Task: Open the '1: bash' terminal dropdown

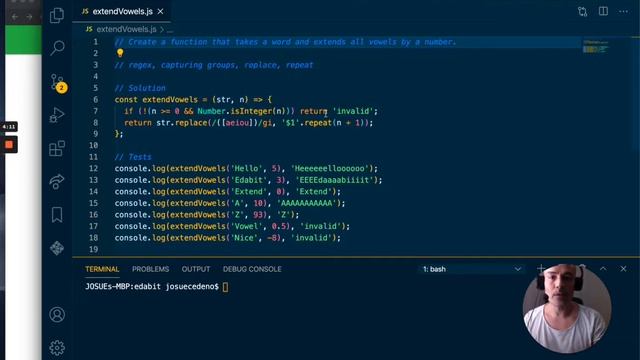Action: [x=471, y=269]
